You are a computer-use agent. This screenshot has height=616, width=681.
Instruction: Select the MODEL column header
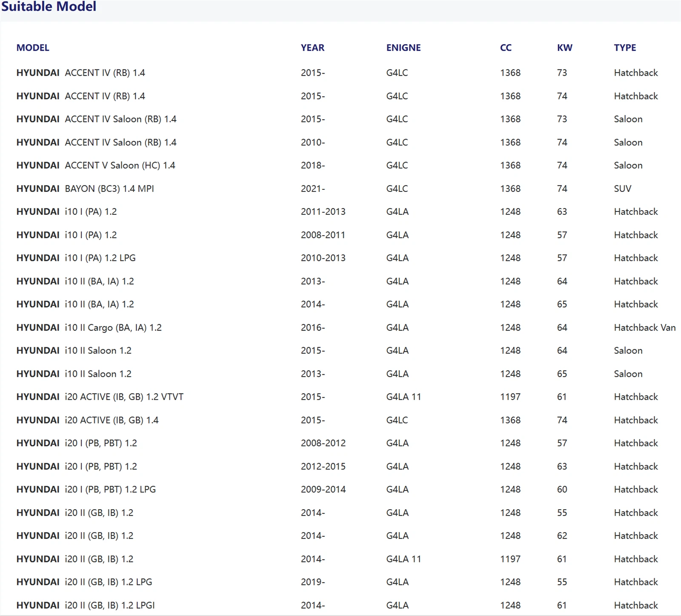(33, 48)
